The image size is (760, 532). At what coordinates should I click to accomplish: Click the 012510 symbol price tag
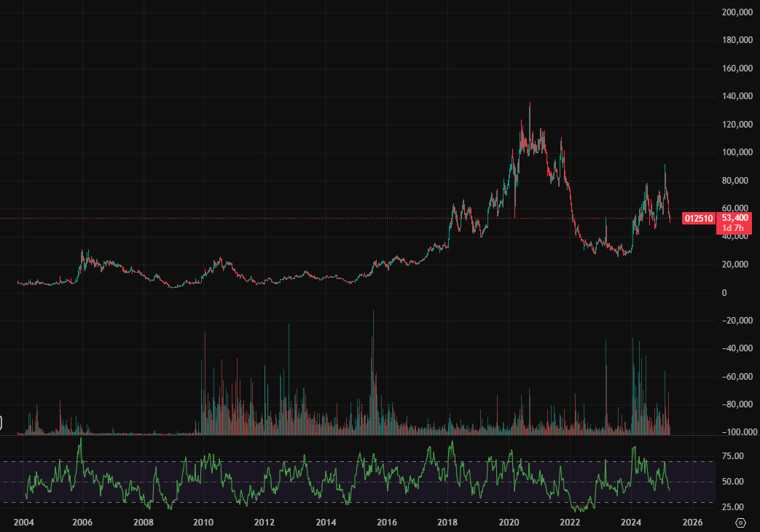(x=699, y=219)
